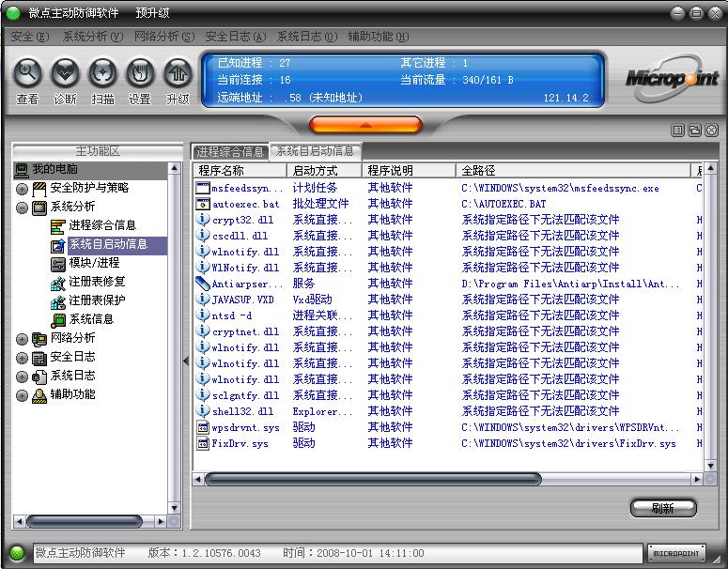The image size is (728, 569).
Task: Open the 网络分析(S) menu
Action: tap(164, 37)
